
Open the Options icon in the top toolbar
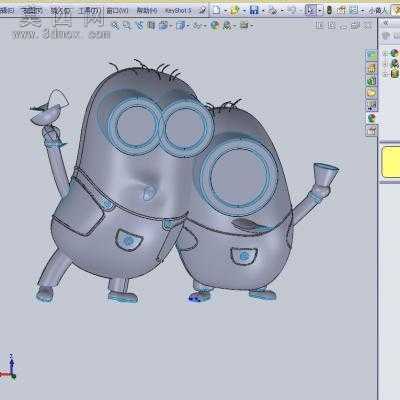[x=354, y=10]
